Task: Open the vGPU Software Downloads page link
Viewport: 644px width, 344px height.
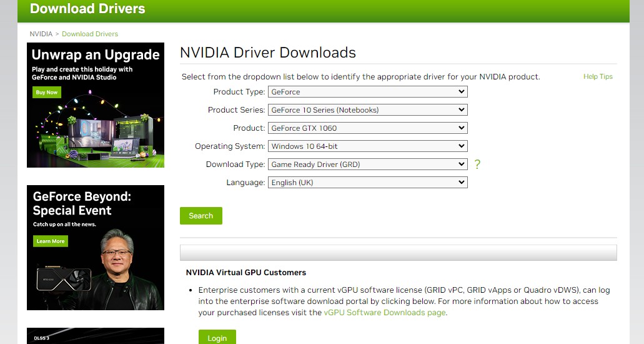Action: click(384, 312)
